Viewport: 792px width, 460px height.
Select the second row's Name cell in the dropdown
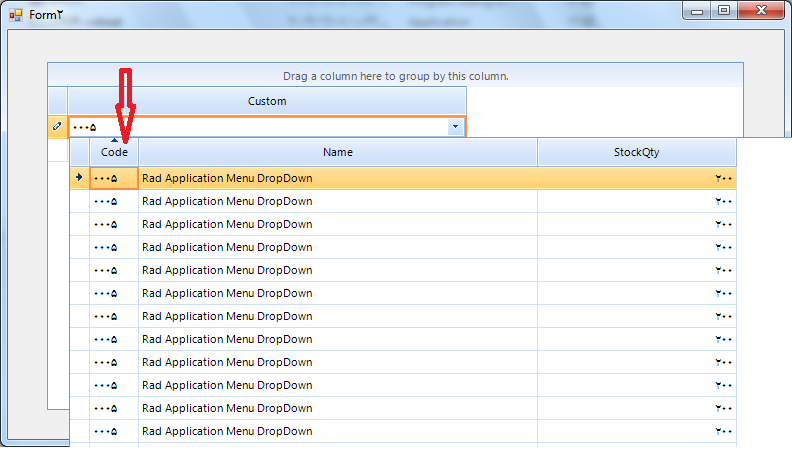coord(337,201)
